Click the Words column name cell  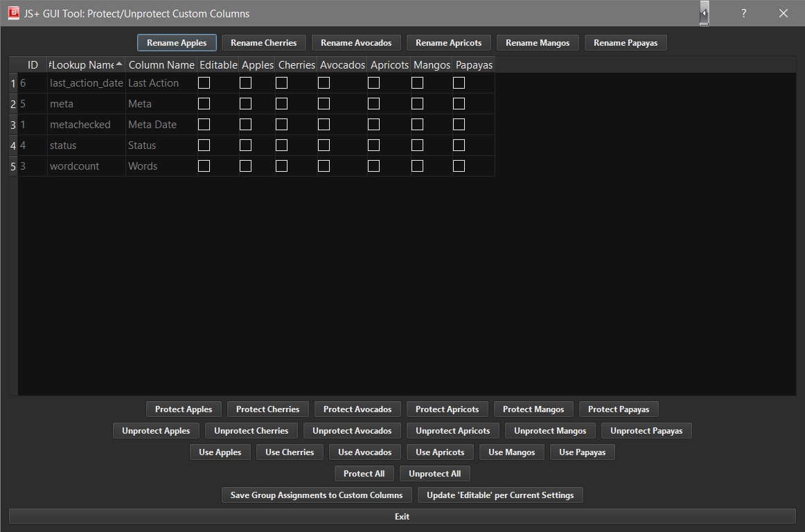[161, 166]
